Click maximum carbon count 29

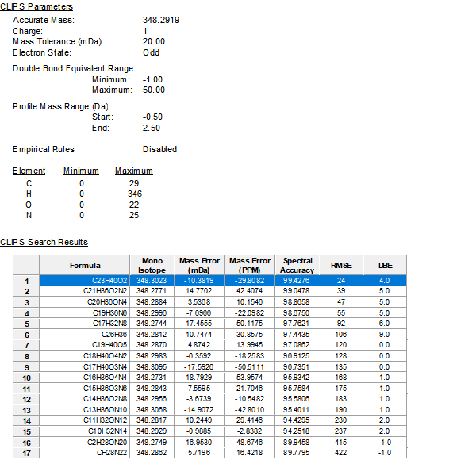[134, 183]
